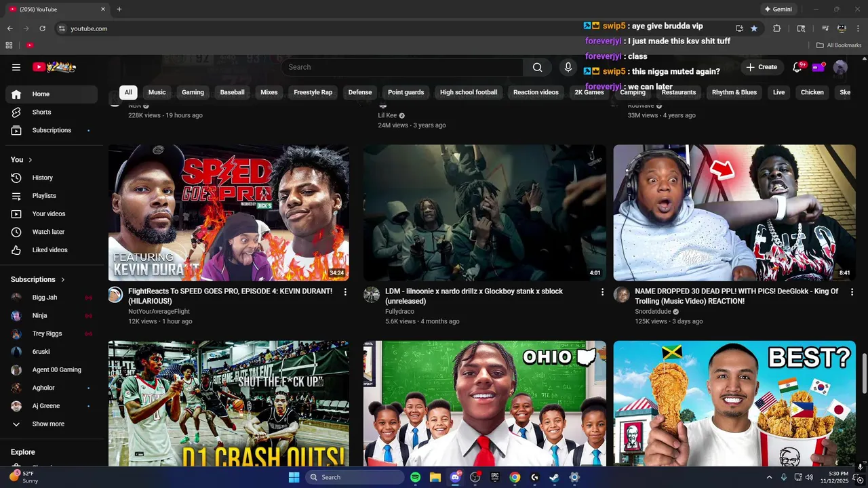Click the Fullydraco channel avatar
868x488 pixels.
(x=371, y=295)
